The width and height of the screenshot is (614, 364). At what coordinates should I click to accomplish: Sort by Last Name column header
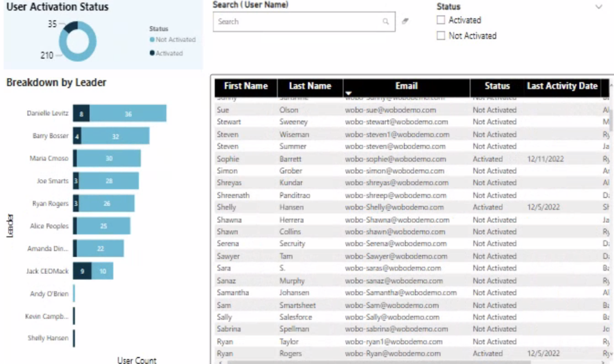310,87
